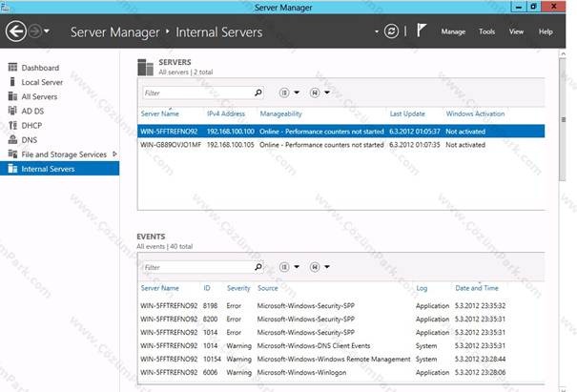Viewport: 577px width, 392px height.
Task: Open the notifications flag icon
Action: [421, 31]
